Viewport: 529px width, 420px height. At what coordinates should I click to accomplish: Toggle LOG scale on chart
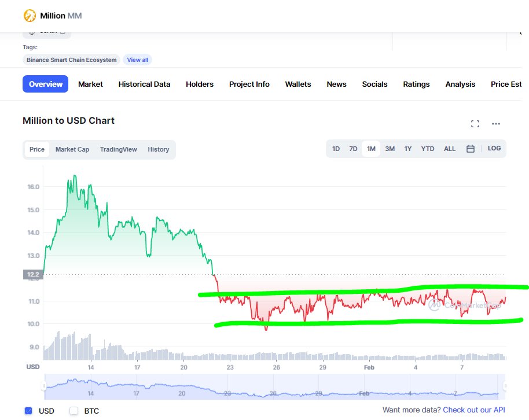494,149
